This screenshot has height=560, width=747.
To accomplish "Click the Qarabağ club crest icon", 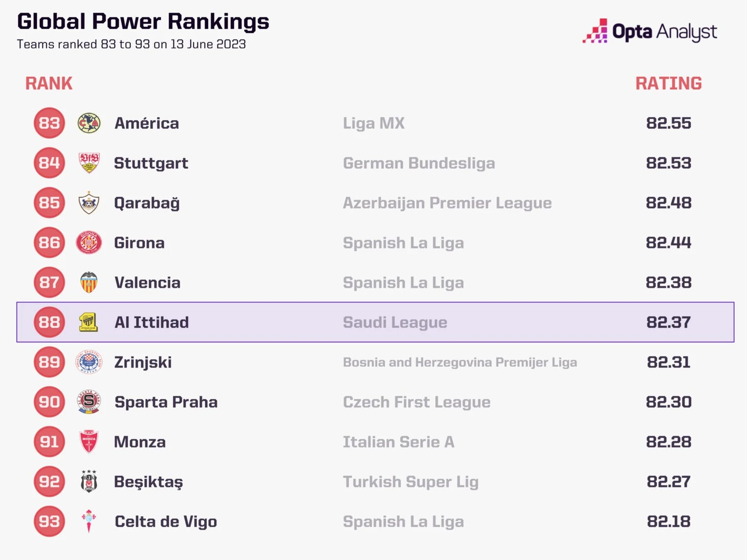I will (89, 203).
